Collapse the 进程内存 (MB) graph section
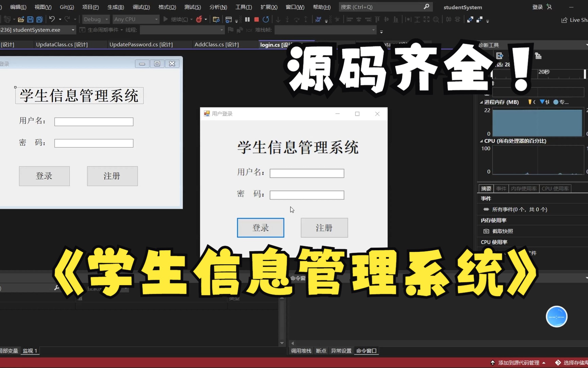 tap(481, 102)
